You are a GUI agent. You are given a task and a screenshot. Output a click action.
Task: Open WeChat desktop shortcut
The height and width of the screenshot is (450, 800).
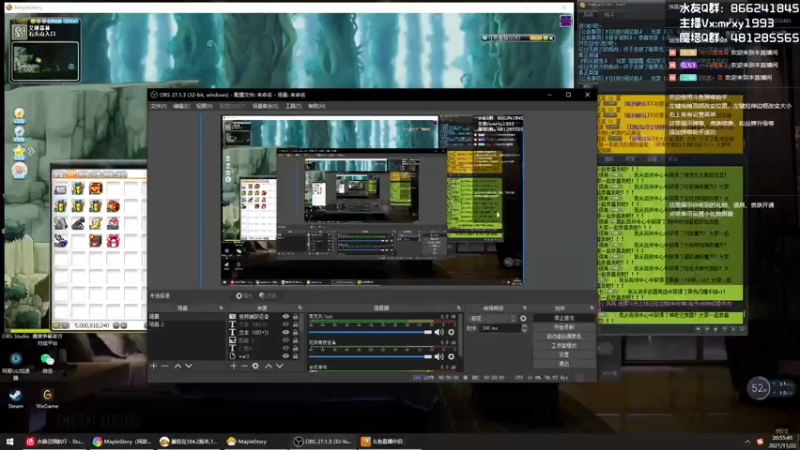47,363
